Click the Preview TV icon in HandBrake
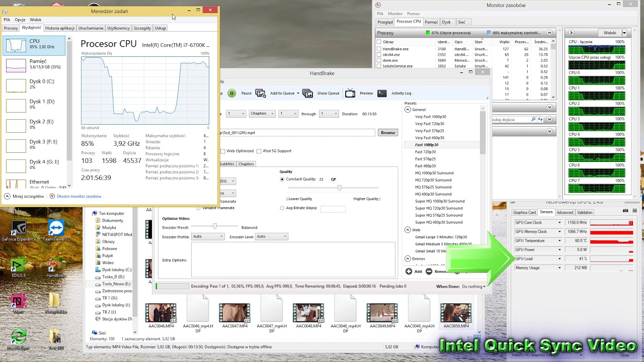Screen dimensions: 644x362 click(350, 93)
